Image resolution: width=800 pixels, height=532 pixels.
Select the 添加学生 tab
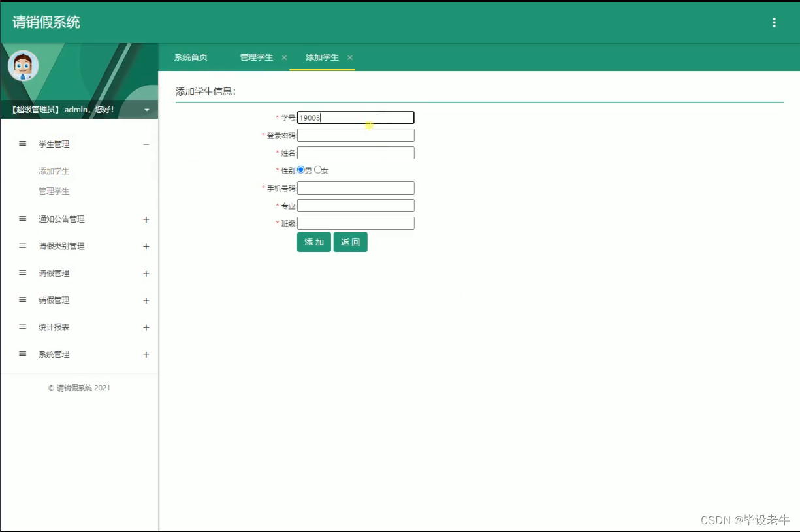tap(322, 57)
